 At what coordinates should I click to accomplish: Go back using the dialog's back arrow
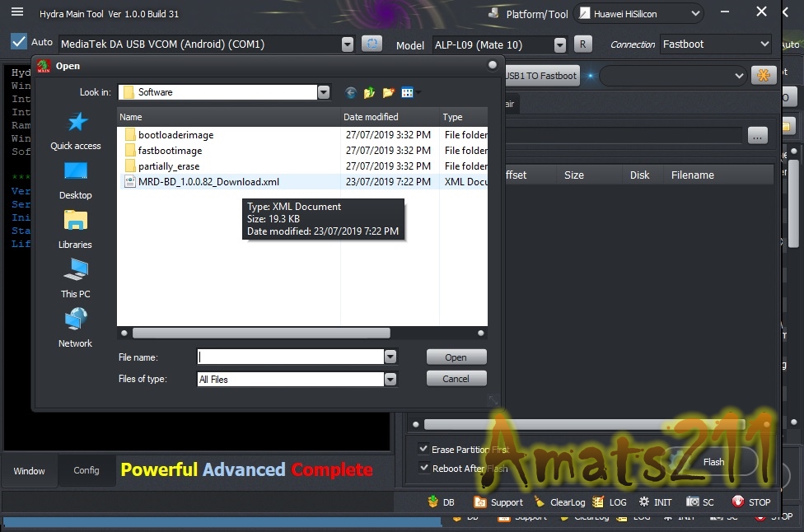(x=351, y=92)
